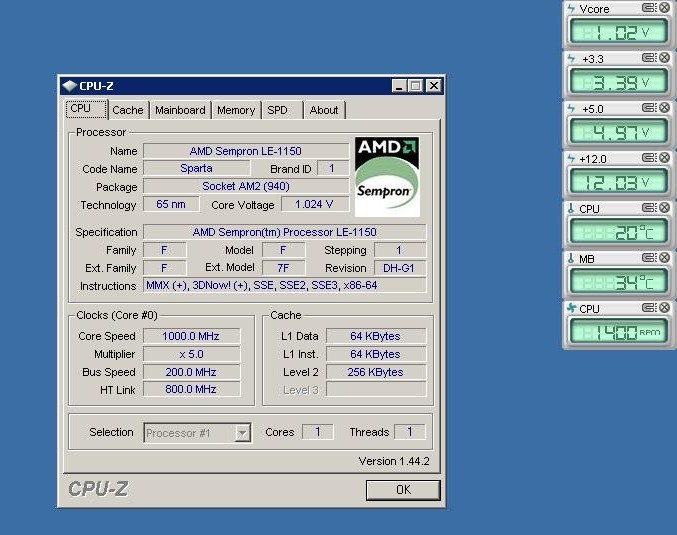Click the Cores count field
Screen dimensions: 677x535
click(318, 432)
